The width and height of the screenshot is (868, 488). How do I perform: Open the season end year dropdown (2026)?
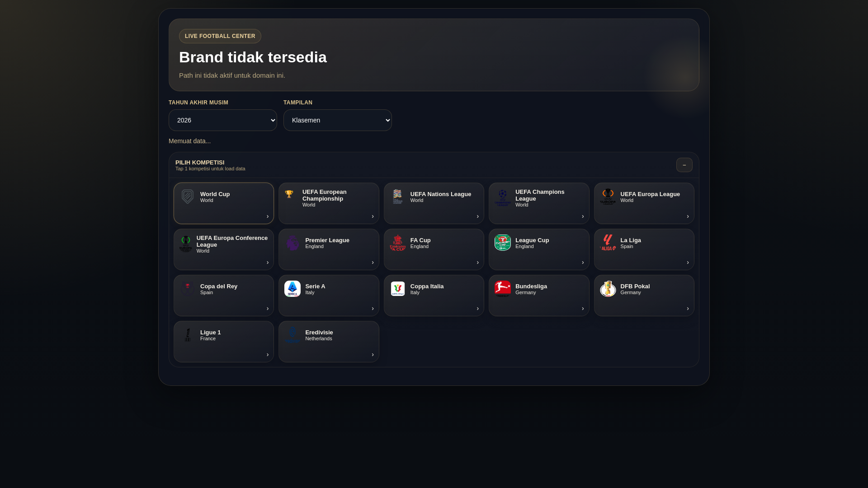(223, 120)
